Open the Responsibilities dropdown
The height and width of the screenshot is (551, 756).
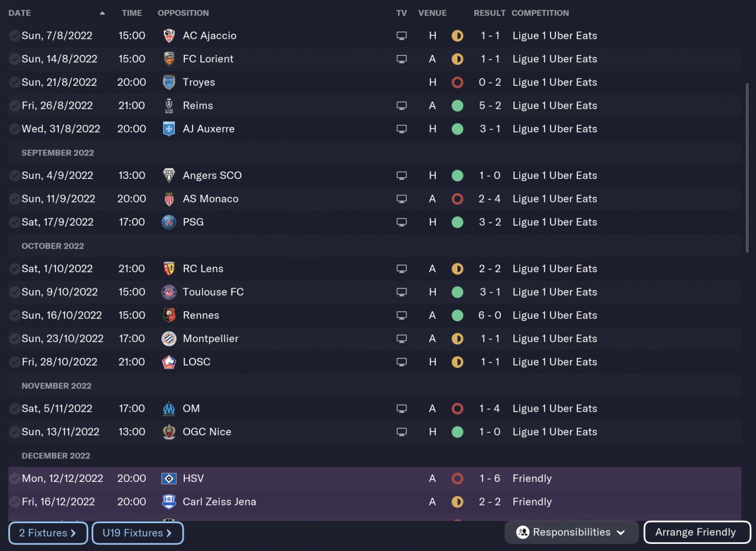pyautogui.click(x=571, y=532)
